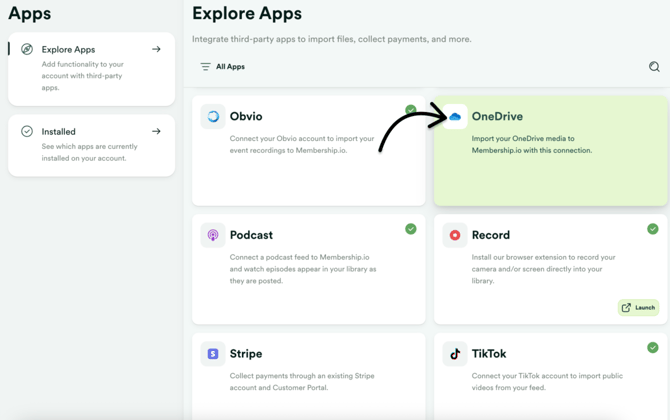This screenshot has width=670, height=420.
Task: Click the arrow on Installed card
Action: coord(156,131)
